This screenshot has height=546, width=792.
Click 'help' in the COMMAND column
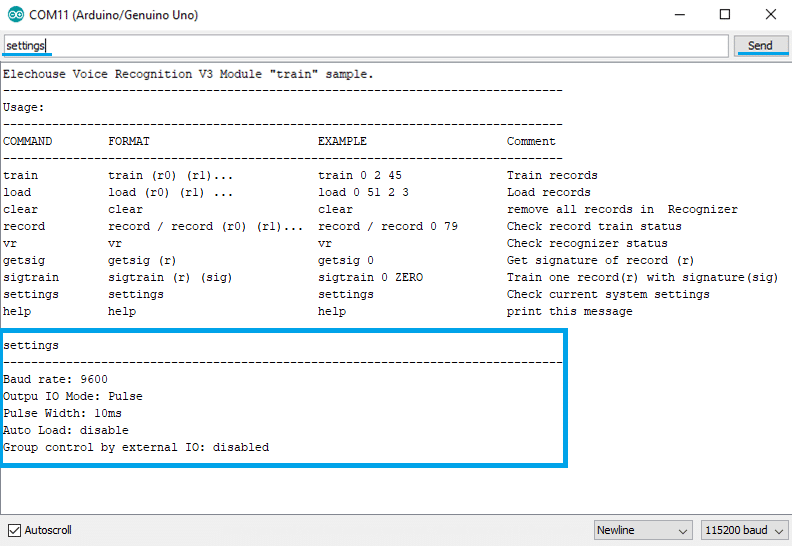coord(17,312)
